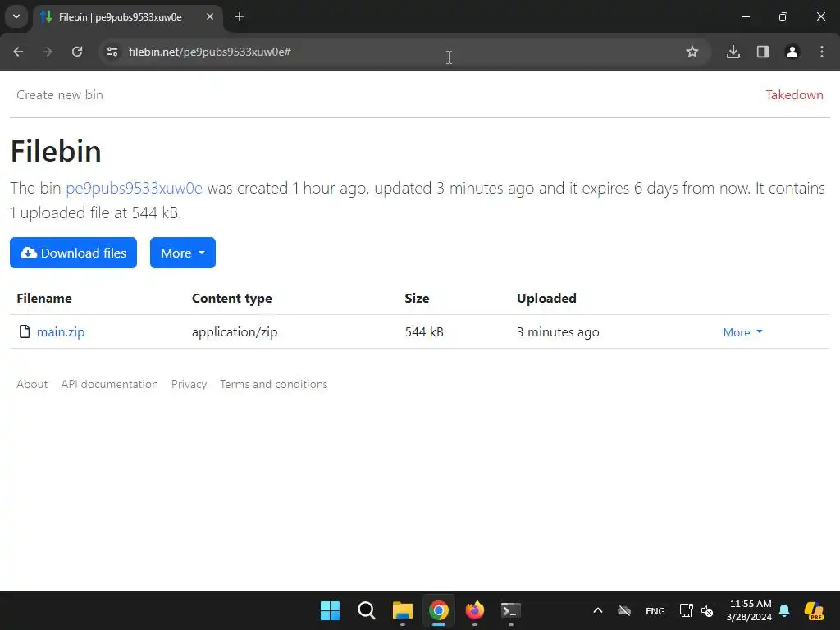Show hidden system tray icons
The image size is (840, 630).
(598, 610)
